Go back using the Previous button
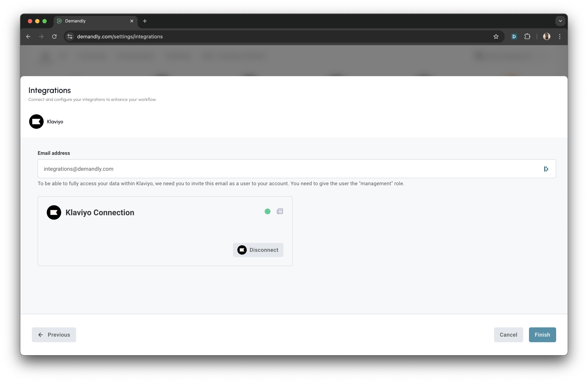 [54, 335]
